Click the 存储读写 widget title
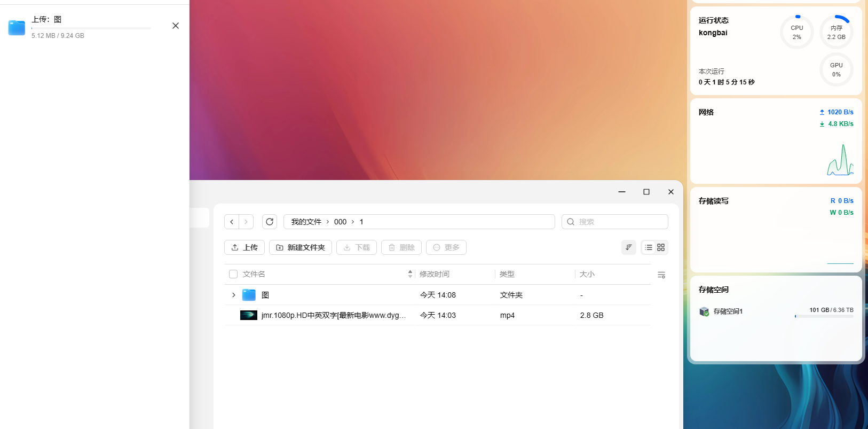The width and height of the screenshot is (868, 429). tap(714, 201)
